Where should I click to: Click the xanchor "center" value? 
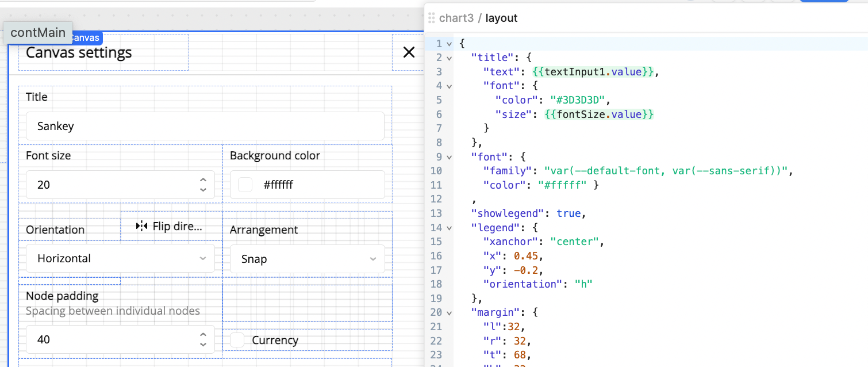tap(574, 242)
